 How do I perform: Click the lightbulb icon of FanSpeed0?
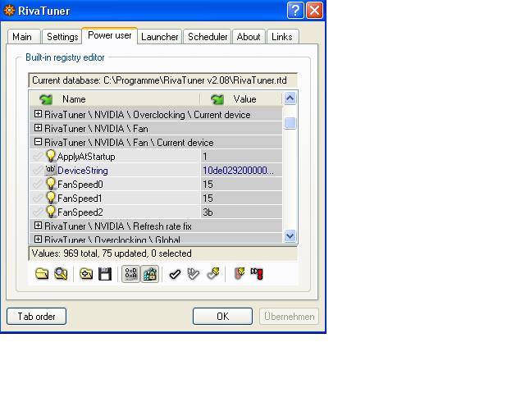point(51,184)
